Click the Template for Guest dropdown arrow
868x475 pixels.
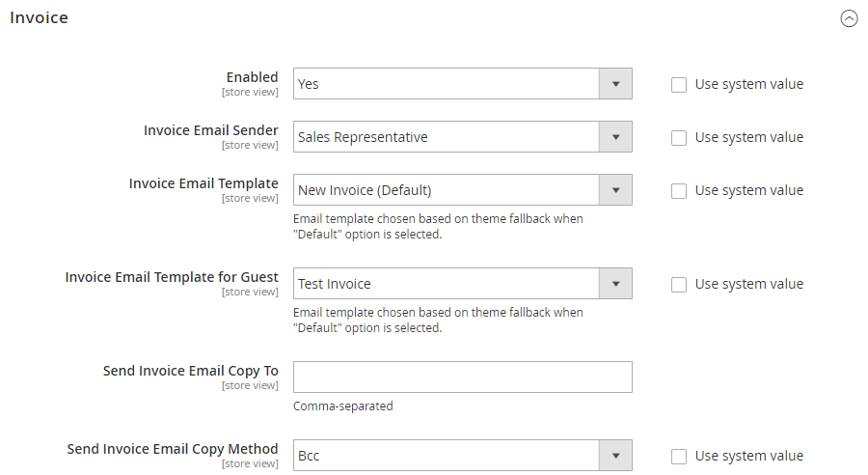[x=615, y=284]
